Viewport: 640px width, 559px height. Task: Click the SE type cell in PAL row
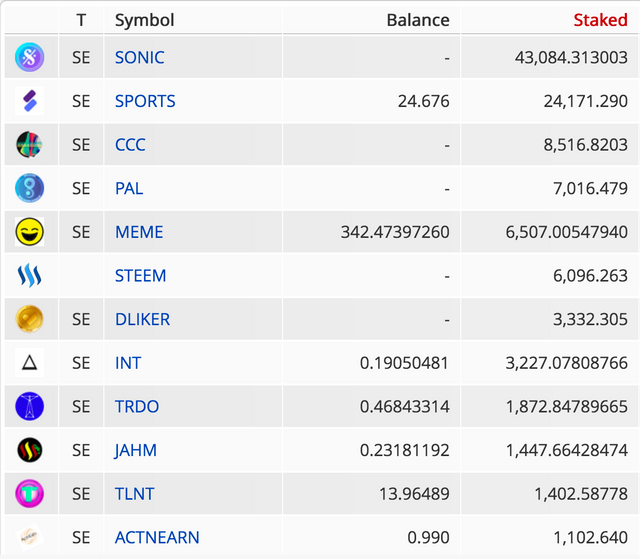tap(81, 189)
